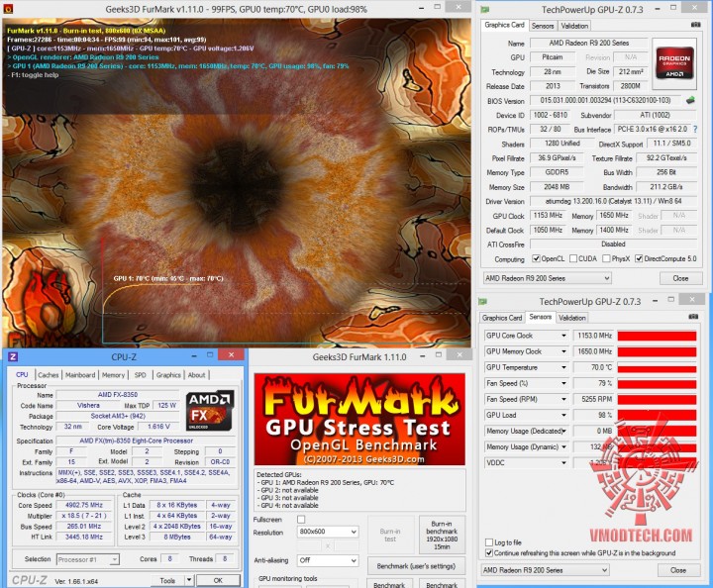Viewport: 713px width, 588px height.
Task: Open GPU selector dropdown in Sensors GPU-Z
Action: [545, 570]
